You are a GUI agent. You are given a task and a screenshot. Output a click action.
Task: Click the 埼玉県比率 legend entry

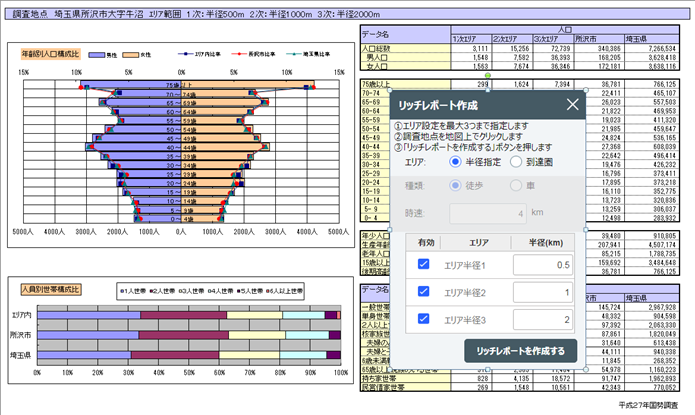308,54
